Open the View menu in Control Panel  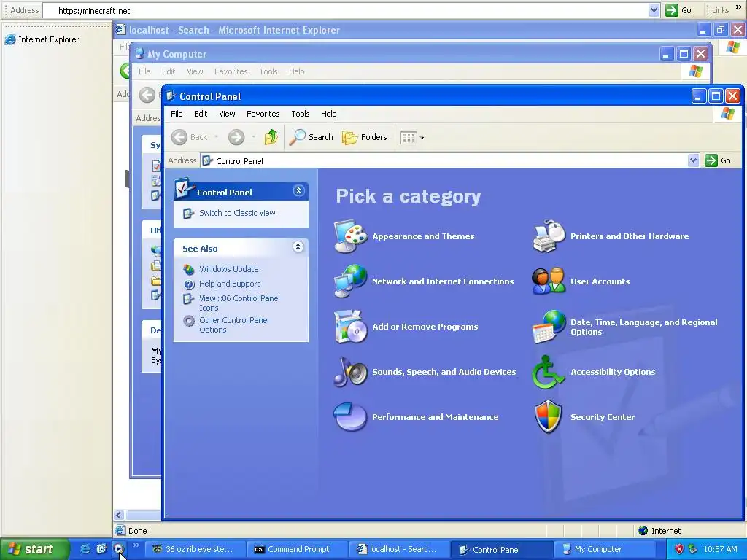click(x=228, y=114)
